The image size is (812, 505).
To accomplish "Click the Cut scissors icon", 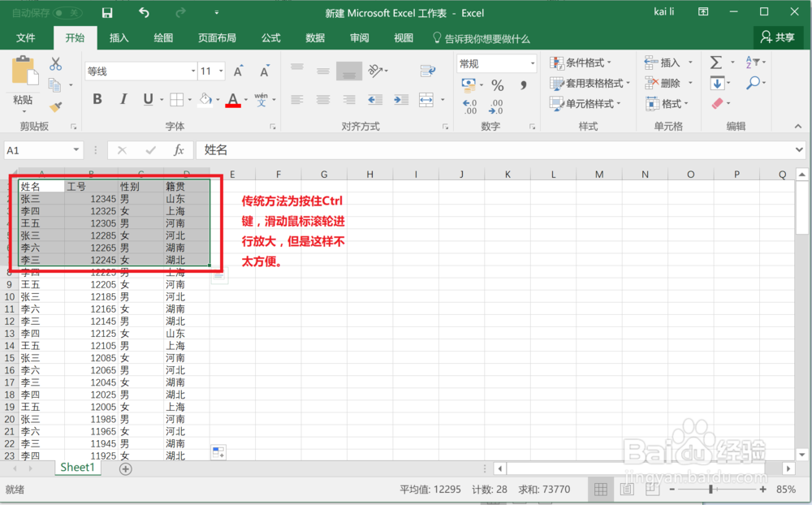I will click(55, 63).
